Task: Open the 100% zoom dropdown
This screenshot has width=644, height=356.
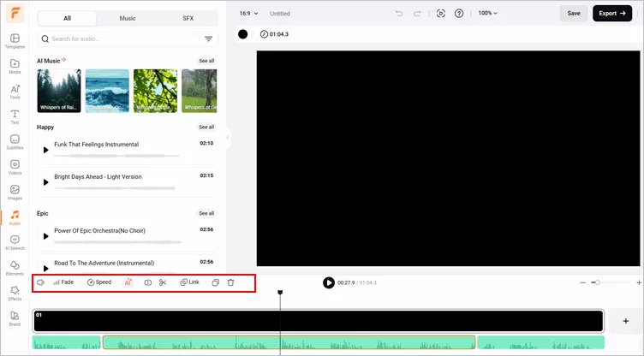Action: click(487, 13)
